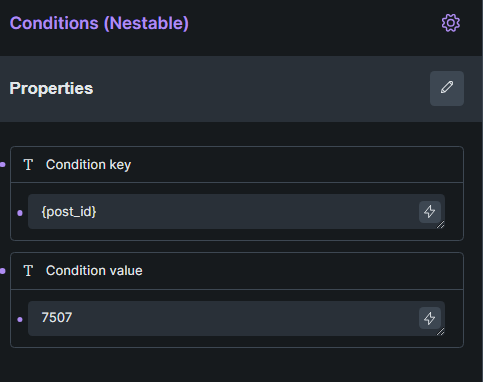Click the lightning icon in the {post_id} field
The image size is (483, 382).
tap(430, 212)
